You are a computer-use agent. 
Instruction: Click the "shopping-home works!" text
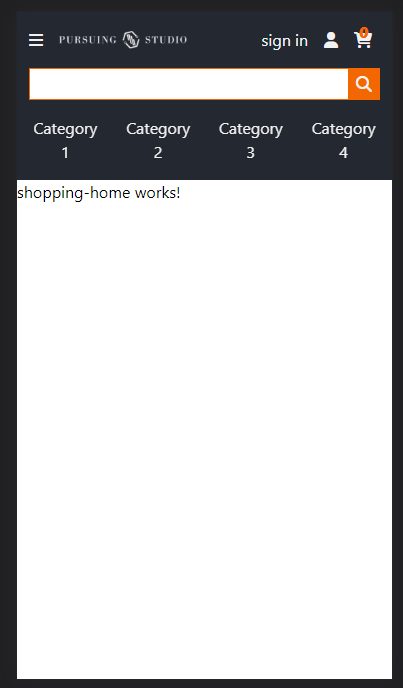99,193
